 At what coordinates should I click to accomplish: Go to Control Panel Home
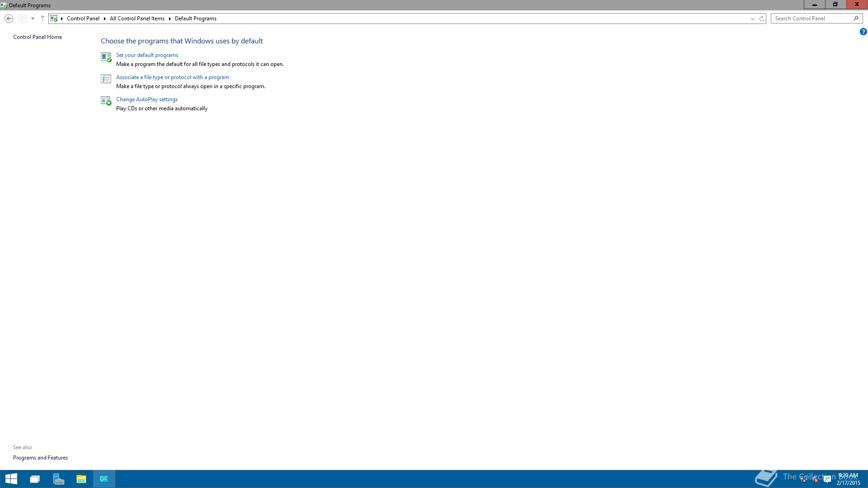coord(38,37)
